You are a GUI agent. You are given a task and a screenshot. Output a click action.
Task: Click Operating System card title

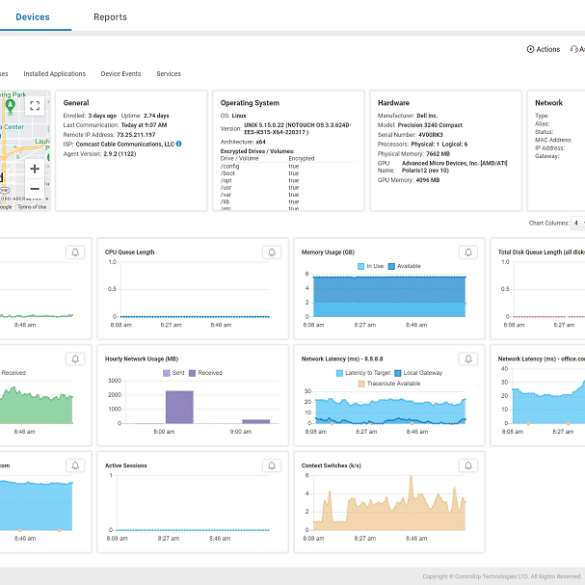[x=250, y=103]
